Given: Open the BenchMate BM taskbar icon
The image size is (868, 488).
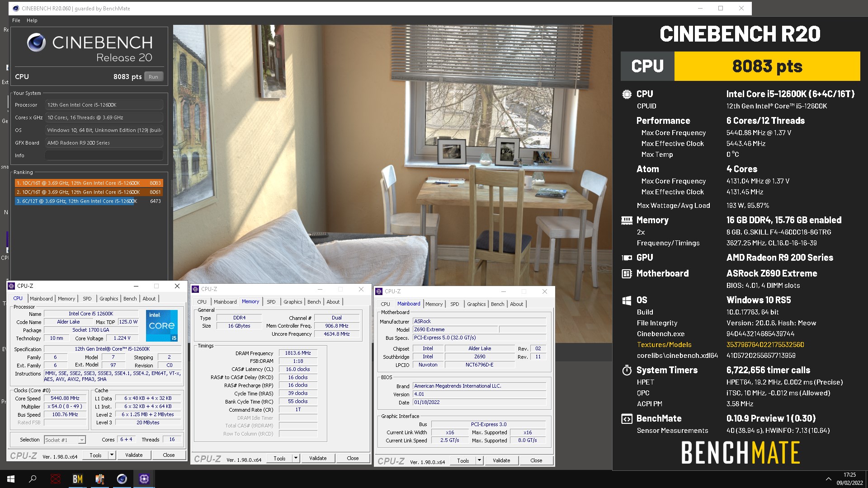Looking at the screenshot, I should click(x=78, y=479).
